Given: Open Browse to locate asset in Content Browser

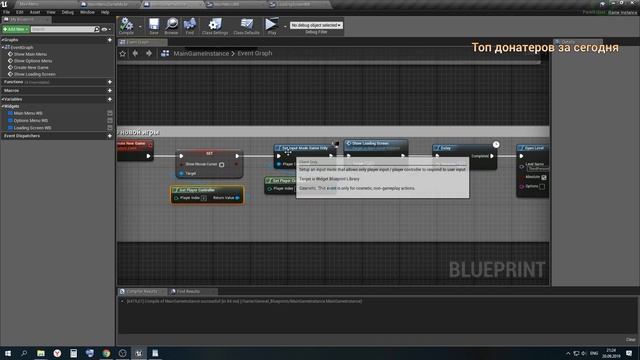Looking at the screenshot, I should pyautogui.click(x=171, y=26).
